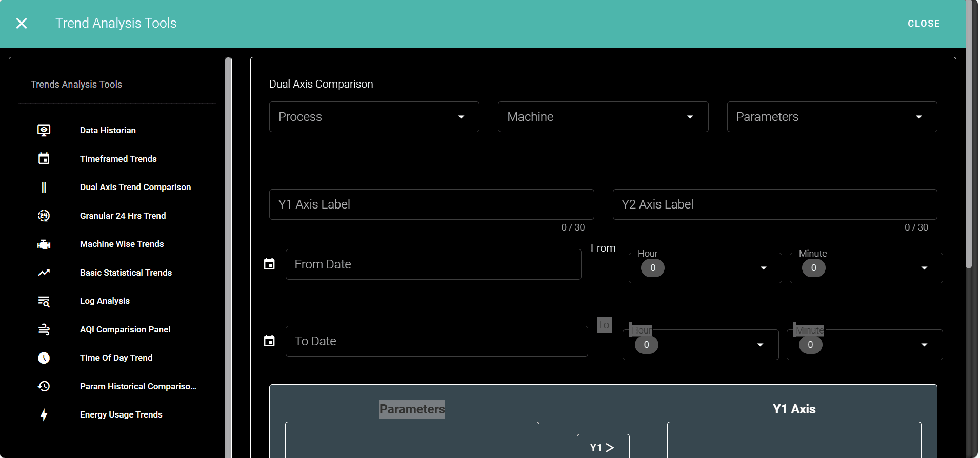Viewport: 980px width, 458px height.
Task: Expand the Process dropdown
Action: (374, 117)
